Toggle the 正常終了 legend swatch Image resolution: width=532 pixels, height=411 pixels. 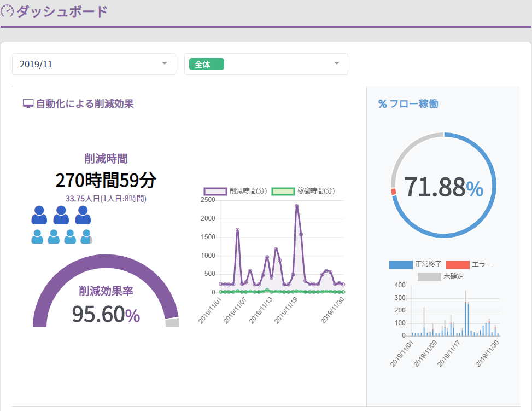pyautogui.click(x=401, y=264)
